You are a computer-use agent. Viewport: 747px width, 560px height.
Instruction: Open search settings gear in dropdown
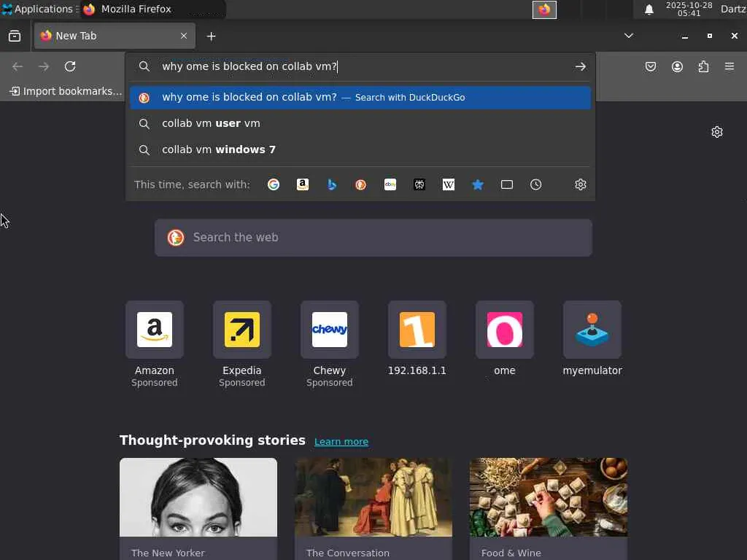pyautogui.click(x=580, y=184)
